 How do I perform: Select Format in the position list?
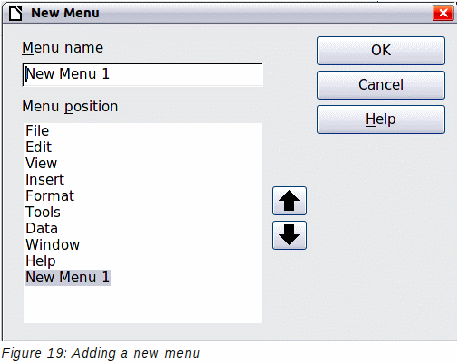(50, 196)
